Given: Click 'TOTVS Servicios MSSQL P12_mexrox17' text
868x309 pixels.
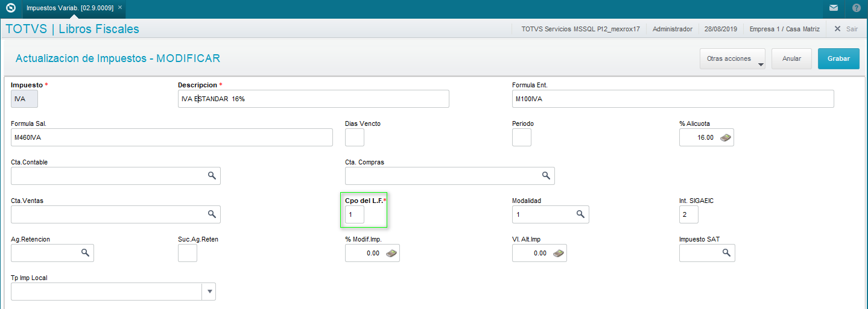Looking at the screenshot, I should click(x=580, y=28).
